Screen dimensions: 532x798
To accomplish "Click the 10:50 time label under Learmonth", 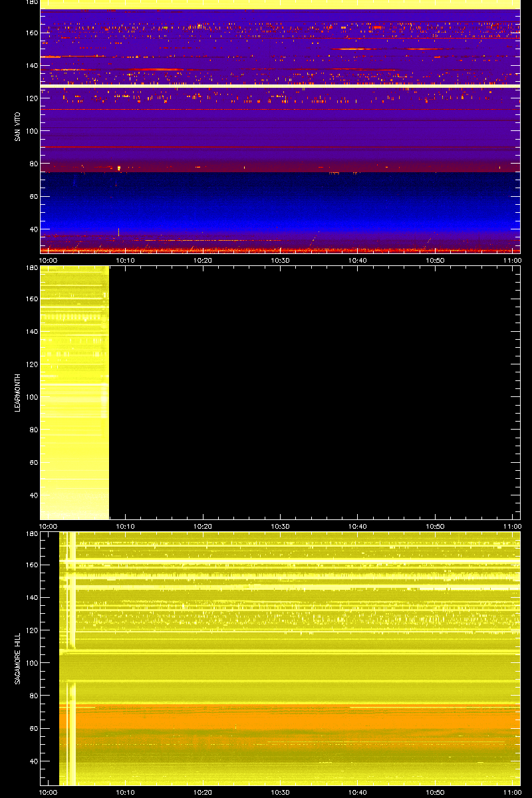I will pos(436,527).
